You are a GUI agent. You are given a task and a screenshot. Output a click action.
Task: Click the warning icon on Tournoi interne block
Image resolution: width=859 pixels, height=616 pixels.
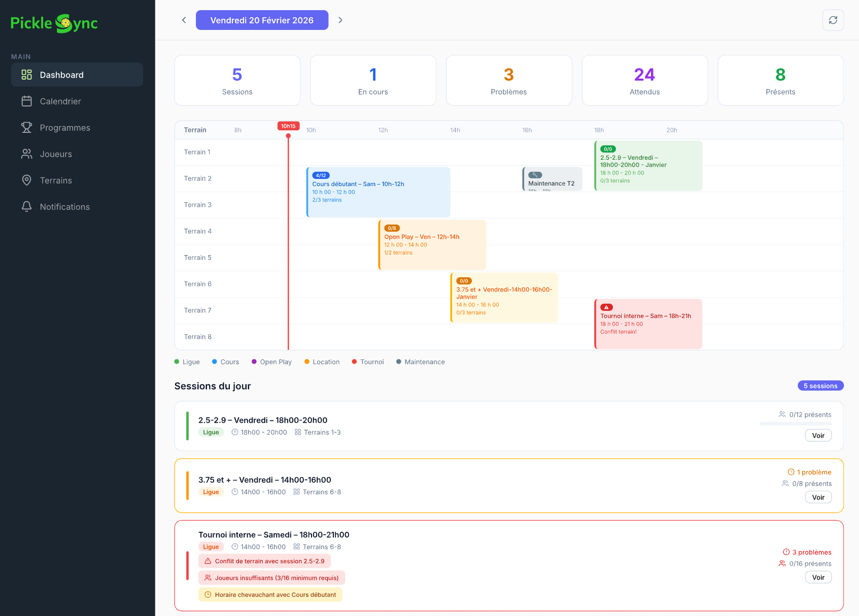pos(606,307)
